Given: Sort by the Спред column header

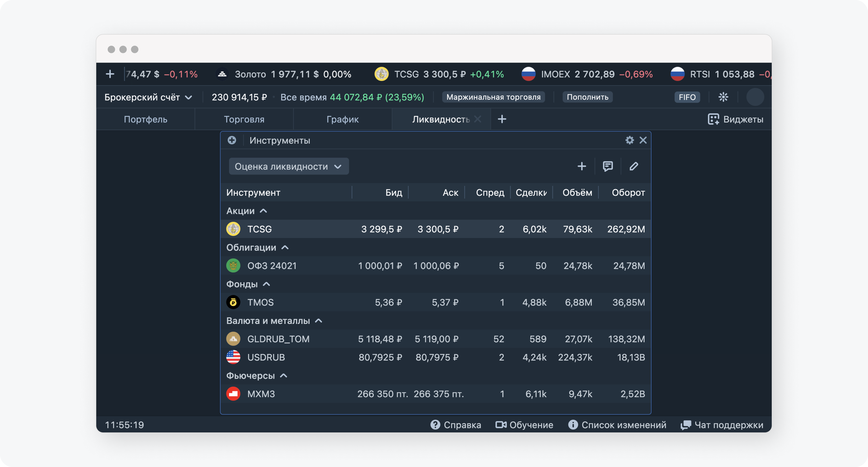Looking at the screenshot, I should (x=490, y=193).
